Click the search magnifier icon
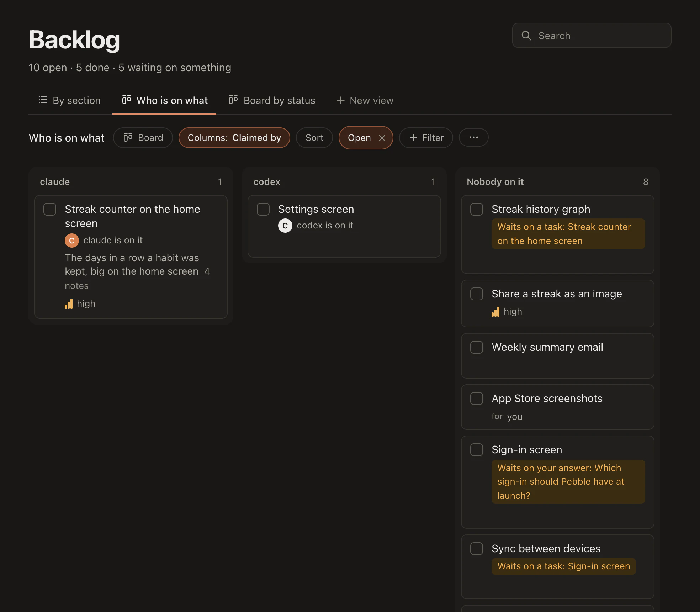 click(x=526, y=36)
